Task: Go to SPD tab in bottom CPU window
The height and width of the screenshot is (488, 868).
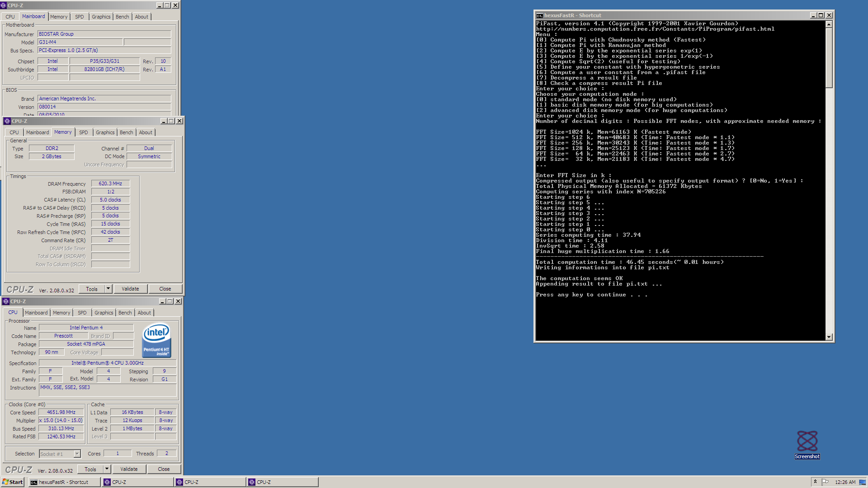Action: tap(82, 313)
